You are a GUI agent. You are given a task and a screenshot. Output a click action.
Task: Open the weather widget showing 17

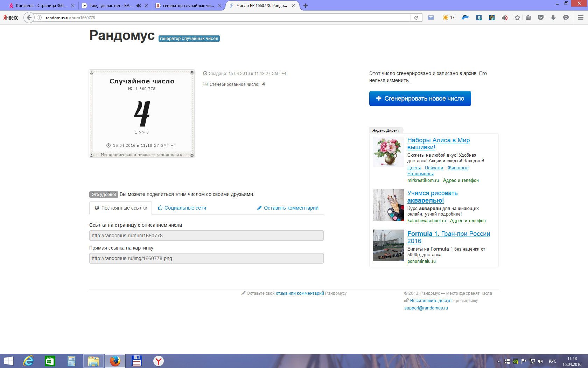448,18
